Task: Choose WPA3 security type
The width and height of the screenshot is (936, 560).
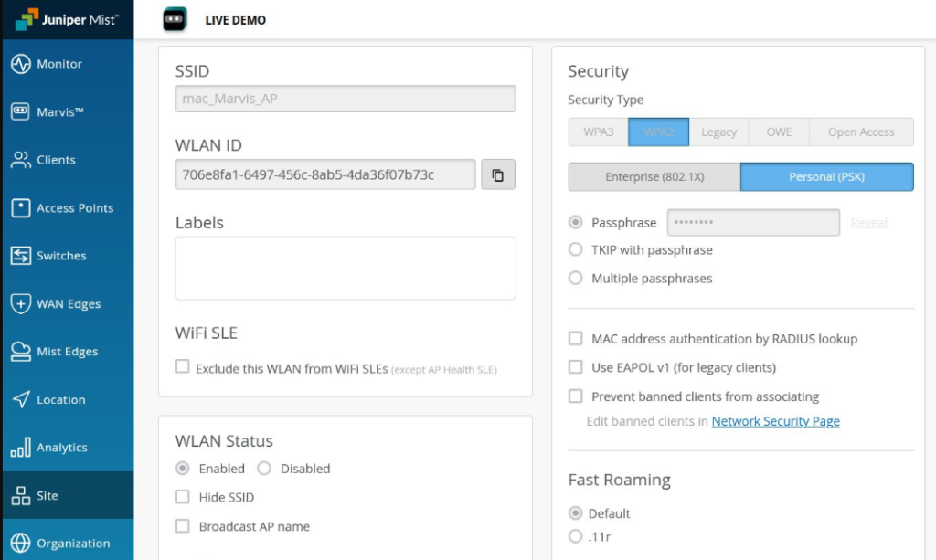Action: 598,132
